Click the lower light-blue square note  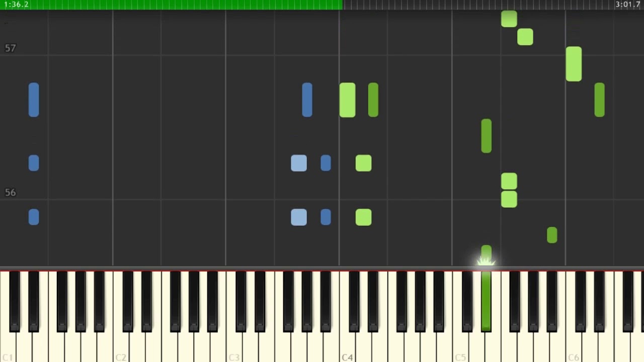coord(299,217)
